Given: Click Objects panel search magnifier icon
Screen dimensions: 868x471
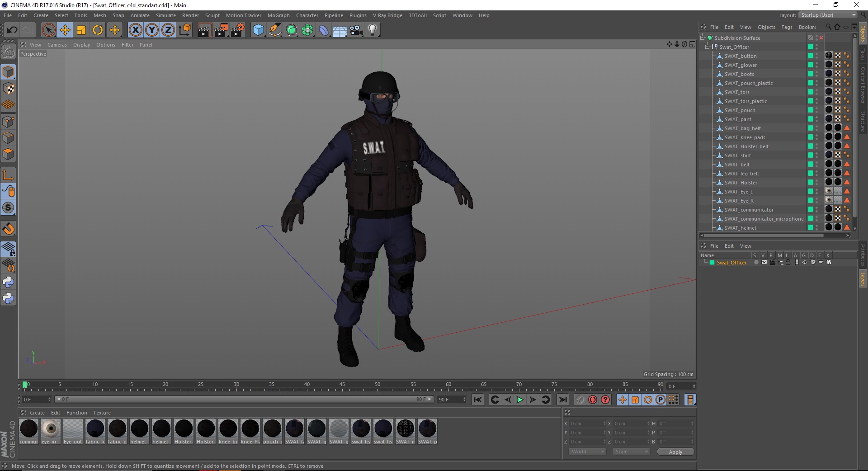Looking at the screenshot, I should coord(829,27).
